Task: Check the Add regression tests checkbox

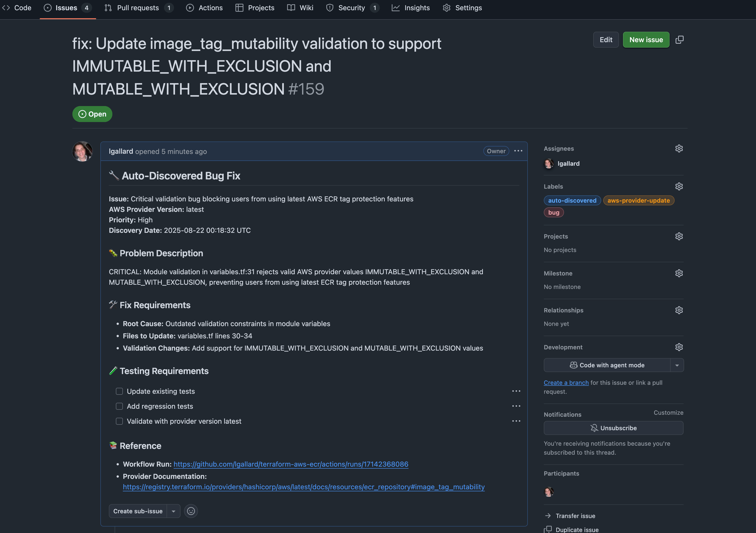Action: click(119, 406)
